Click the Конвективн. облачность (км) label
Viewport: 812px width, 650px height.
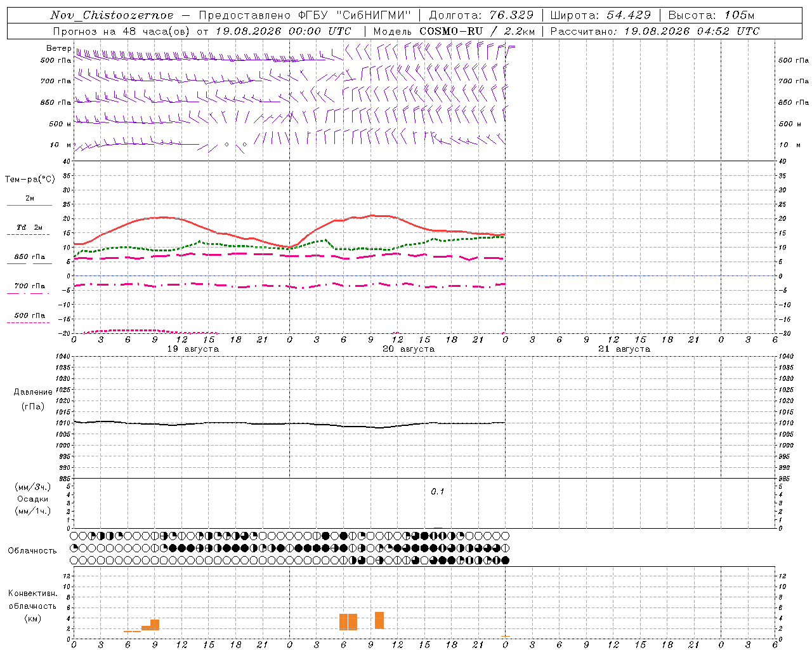(x=32, y=606)
